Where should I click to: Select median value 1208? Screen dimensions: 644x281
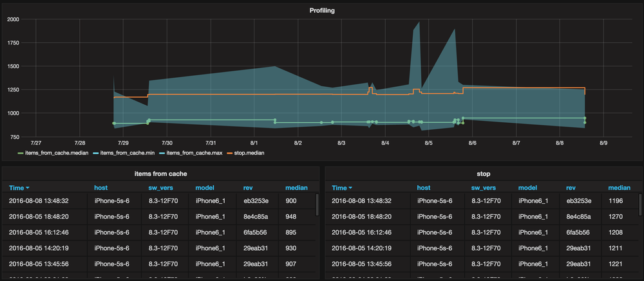(616, 232)
